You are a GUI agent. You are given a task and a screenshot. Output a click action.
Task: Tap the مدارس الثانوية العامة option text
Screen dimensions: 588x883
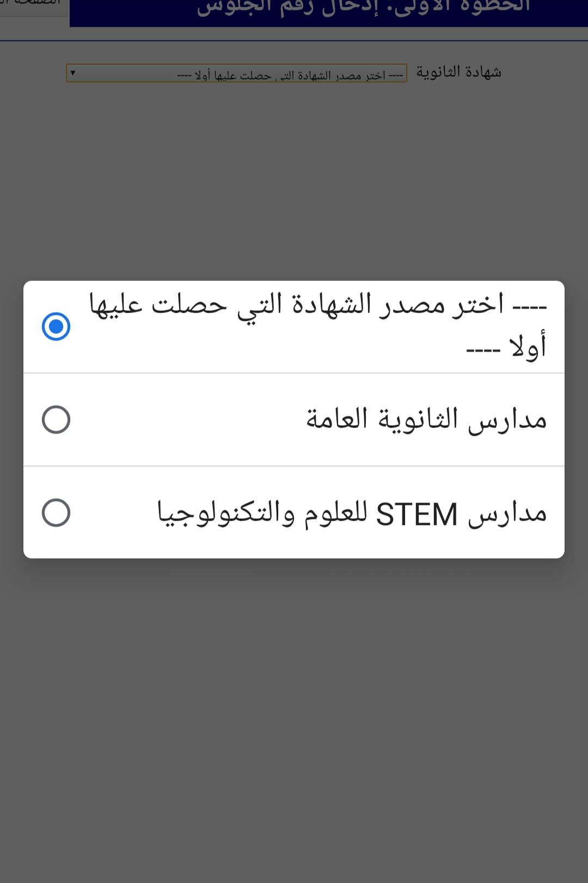coord(426,420)
